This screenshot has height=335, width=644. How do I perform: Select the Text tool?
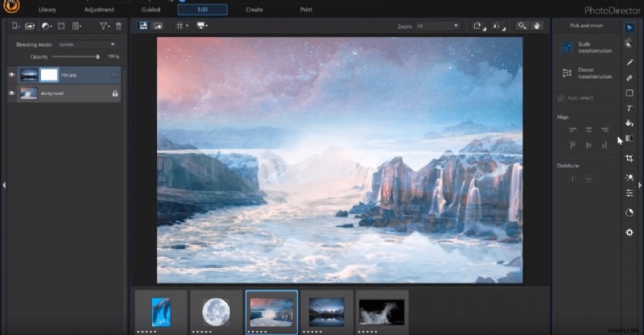(630, 108)
